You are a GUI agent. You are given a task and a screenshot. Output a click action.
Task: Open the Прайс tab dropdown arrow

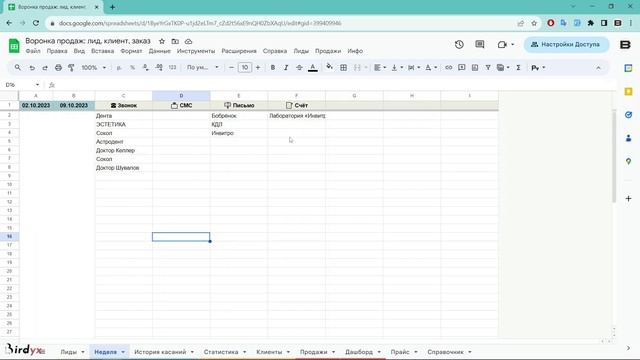coord(416,352)
